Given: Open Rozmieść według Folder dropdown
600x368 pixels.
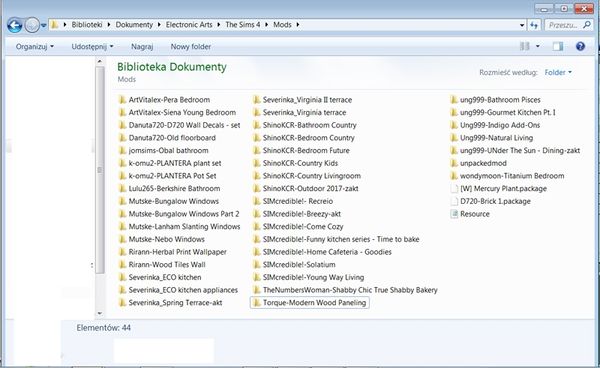Looking at the screenshot, I should tap(558, 72).
